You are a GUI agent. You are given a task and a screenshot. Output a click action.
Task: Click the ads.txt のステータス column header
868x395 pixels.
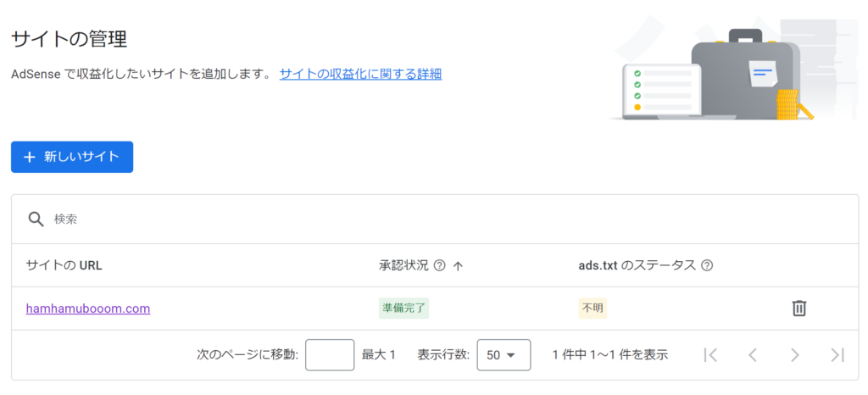637,265
